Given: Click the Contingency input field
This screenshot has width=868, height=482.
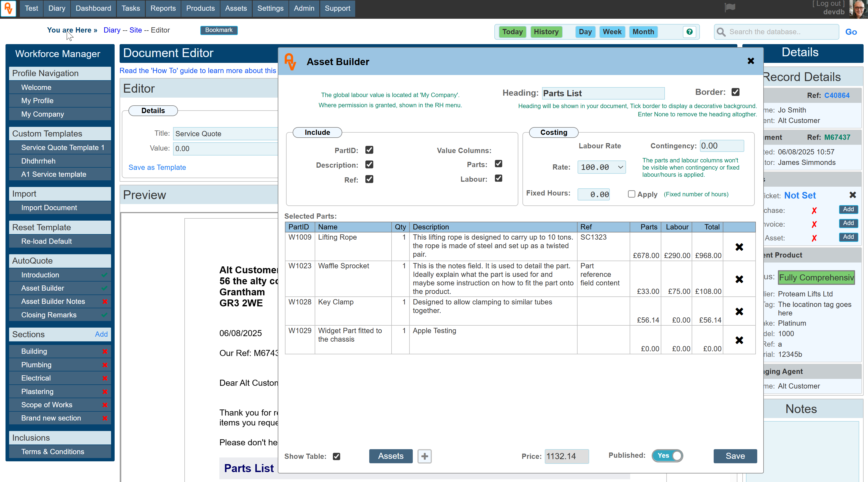Looking at the screenshot, I should pyautogui.click(x=722, y=146).
